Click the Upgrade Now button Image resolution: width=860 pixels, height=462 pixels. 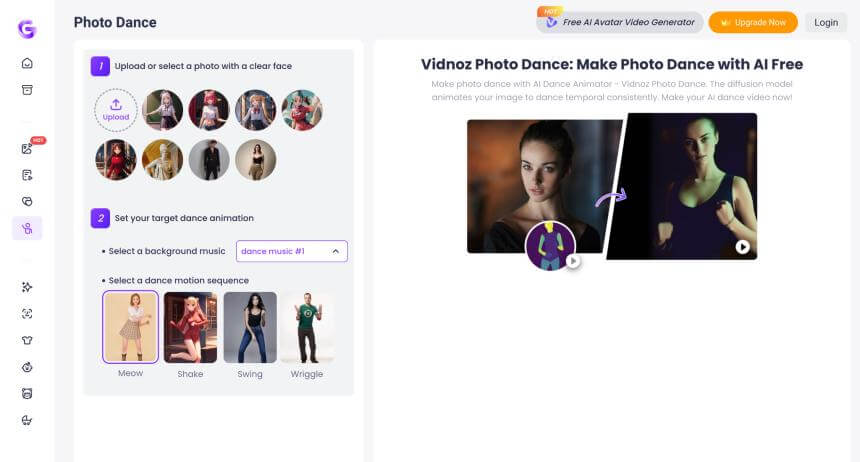pos(752,22)
